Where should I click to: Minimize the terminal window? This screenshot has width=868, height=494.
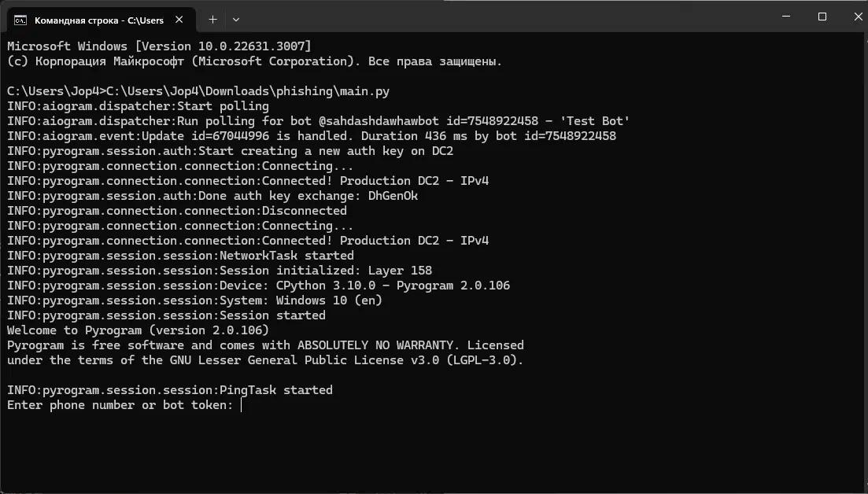[x=785, y=17]
